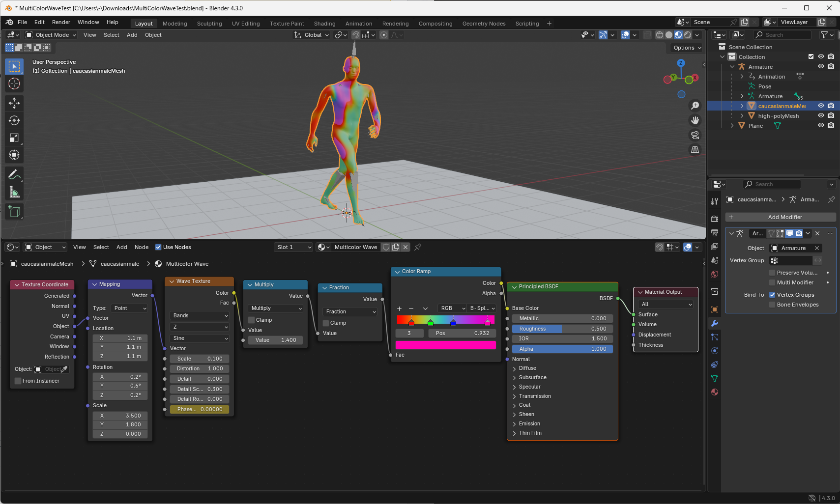Click the pan view hand icon
This screenshot has height=504, width=840.
point(695,120)
